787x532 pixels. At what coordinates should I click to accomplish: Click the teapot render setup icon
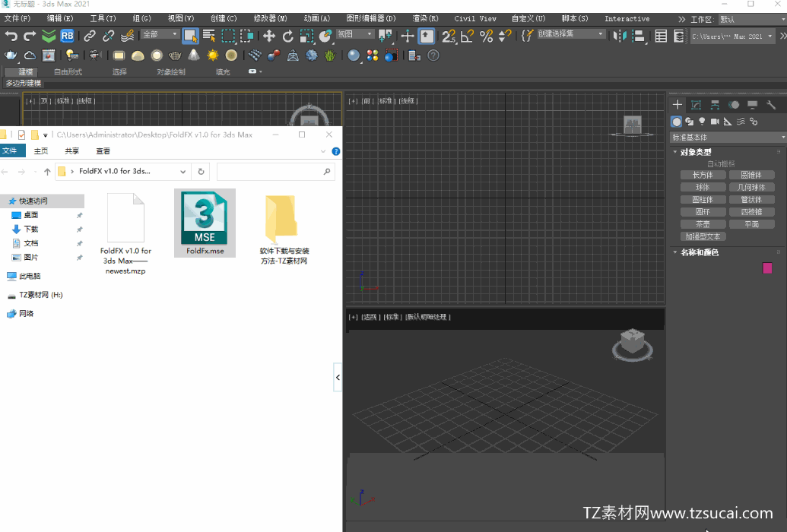[11, 55]
